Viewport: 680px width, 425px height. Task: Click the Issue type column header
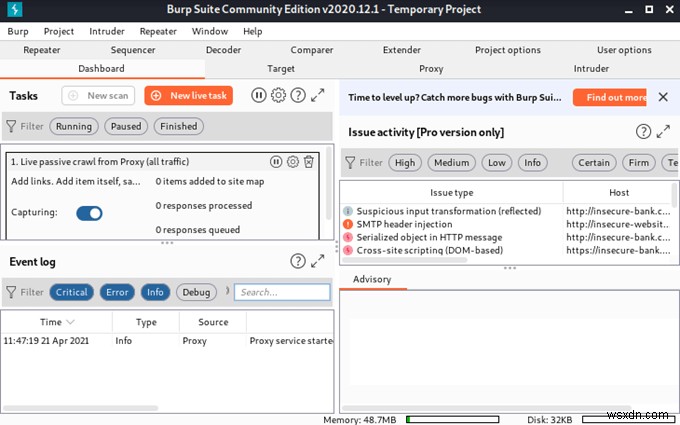(451, 193)
